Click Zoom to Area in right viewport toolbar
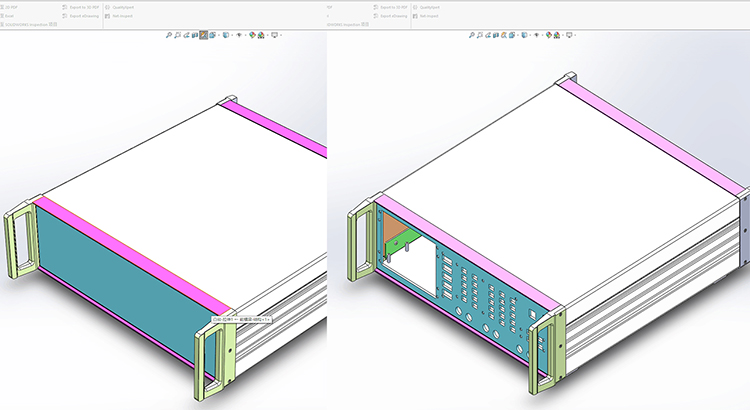 478,34
